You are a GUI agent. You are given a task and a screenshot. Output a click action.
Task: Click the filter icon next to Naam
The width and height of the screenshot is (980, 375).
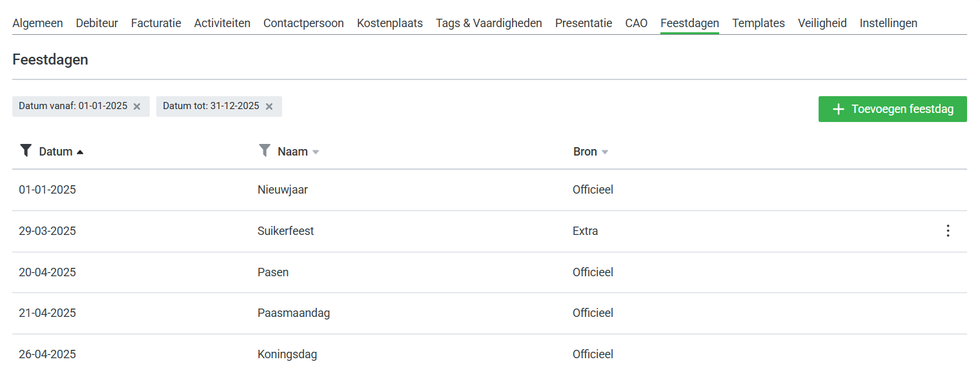tap(265, 151)
